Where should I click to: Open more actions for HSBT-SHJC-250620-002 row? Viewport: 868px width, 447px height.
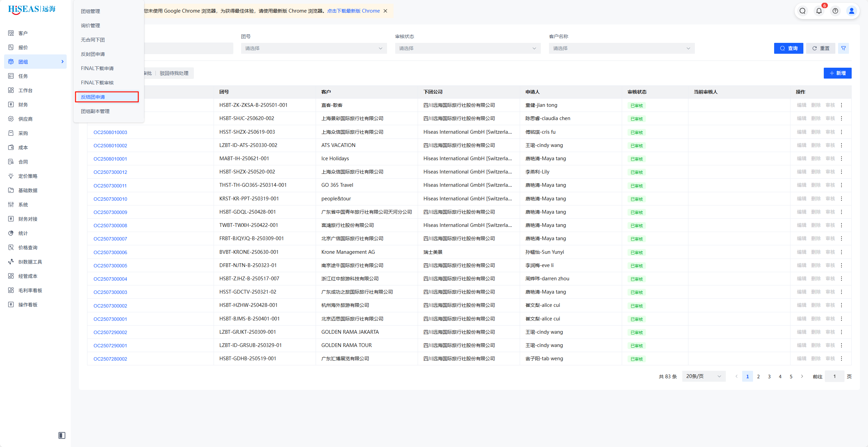pyautogui.click(x=841, y=118)
